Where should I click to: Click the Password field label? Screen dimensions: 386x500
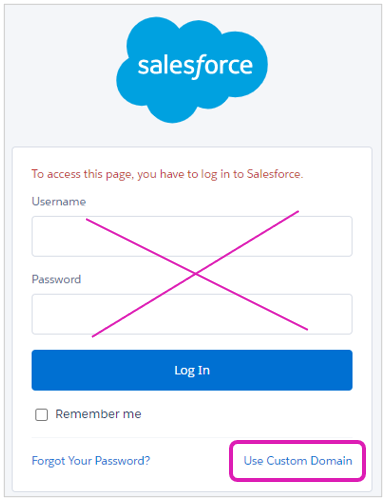tap(56, 279)
